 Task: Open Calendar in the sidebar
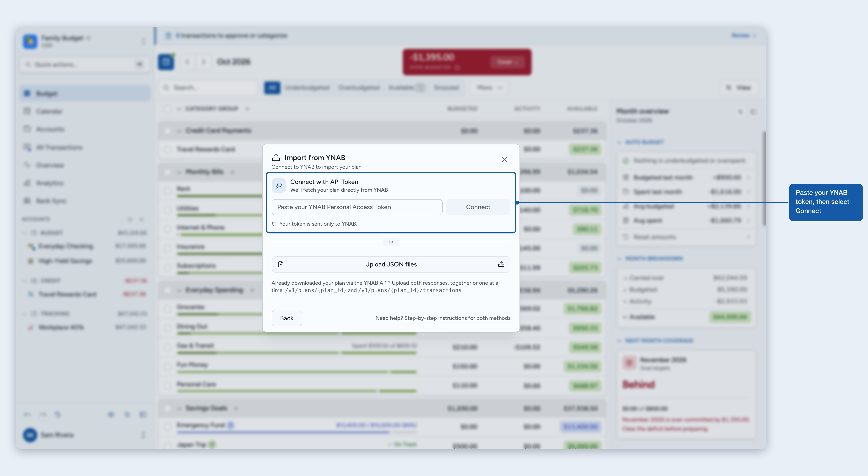(85, 111)
